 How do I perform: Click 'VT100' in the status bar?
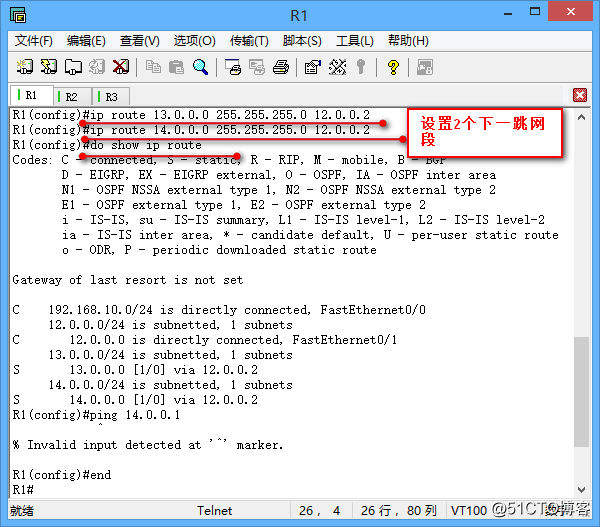click(469, 511)
